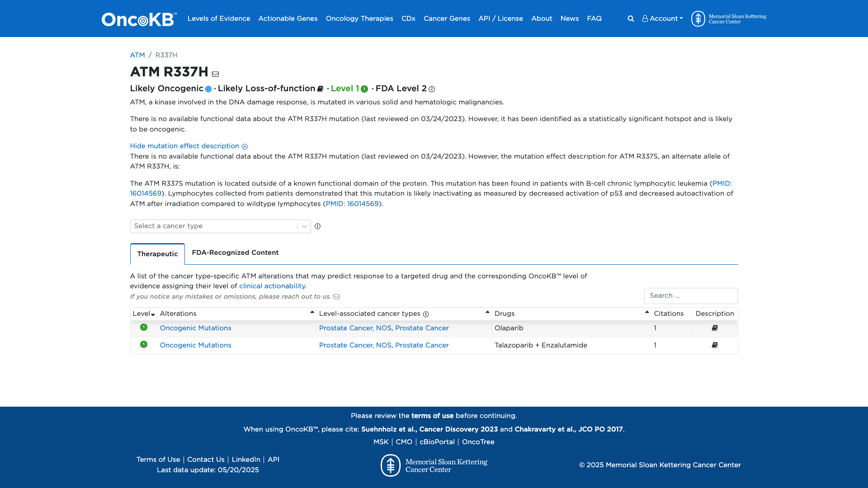
Task: Click the envelope icon after 'reach out to us'
Action: 336,297
